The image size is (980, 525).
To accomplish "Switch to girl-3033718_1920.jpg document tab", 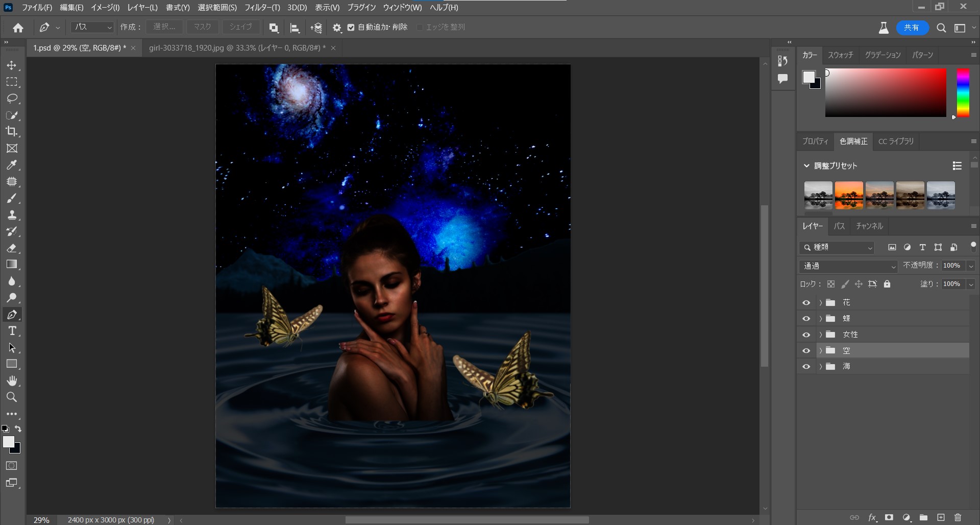I will coord(237,48).
